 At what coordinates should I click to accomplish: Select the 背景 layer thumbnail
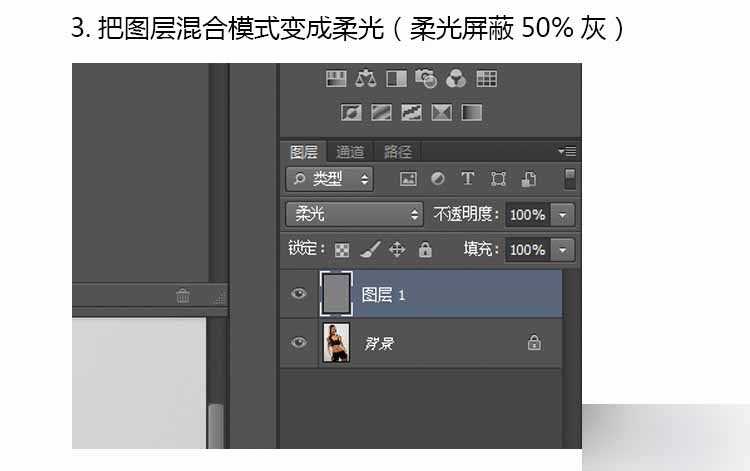point(336,343)
